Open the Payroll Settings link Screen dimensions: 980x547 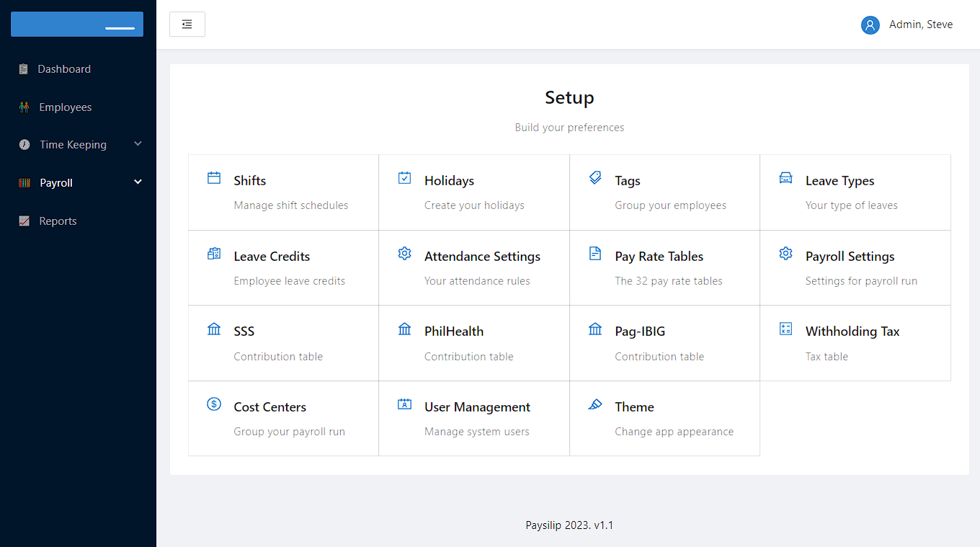click(x=850, y=257)
